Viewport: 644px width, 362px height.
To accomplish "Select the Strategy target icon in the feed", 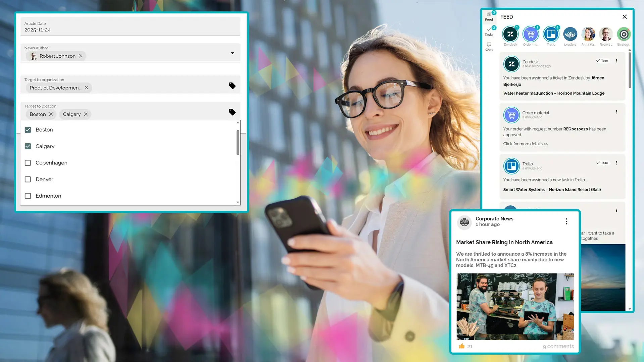I will pyautogui.click(x=624, y=34).
